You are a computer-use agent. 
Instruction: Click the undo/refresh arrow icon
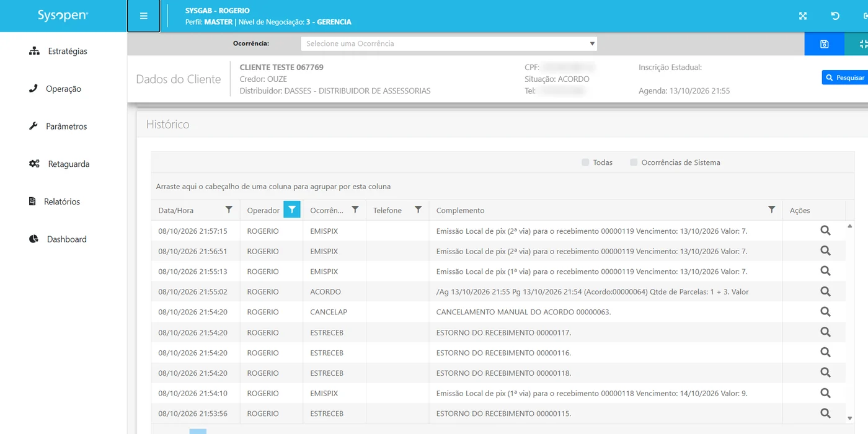(835, 16)
